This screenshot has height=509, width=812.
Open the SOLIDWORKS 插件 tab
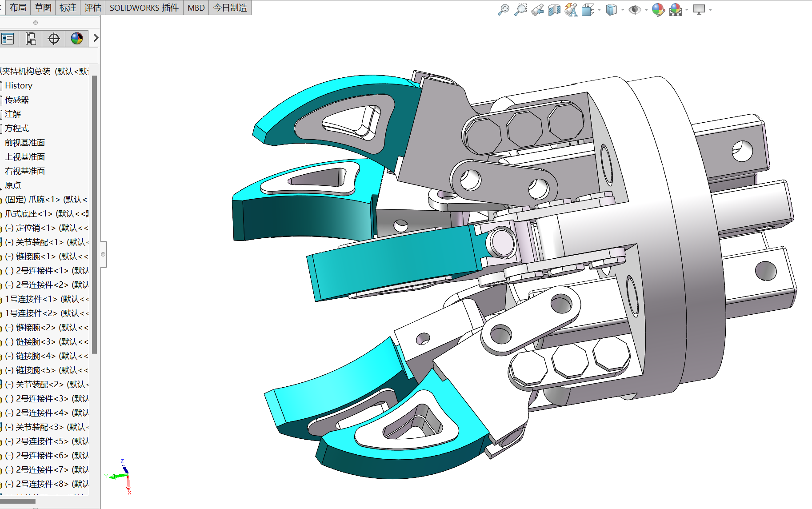144,8
